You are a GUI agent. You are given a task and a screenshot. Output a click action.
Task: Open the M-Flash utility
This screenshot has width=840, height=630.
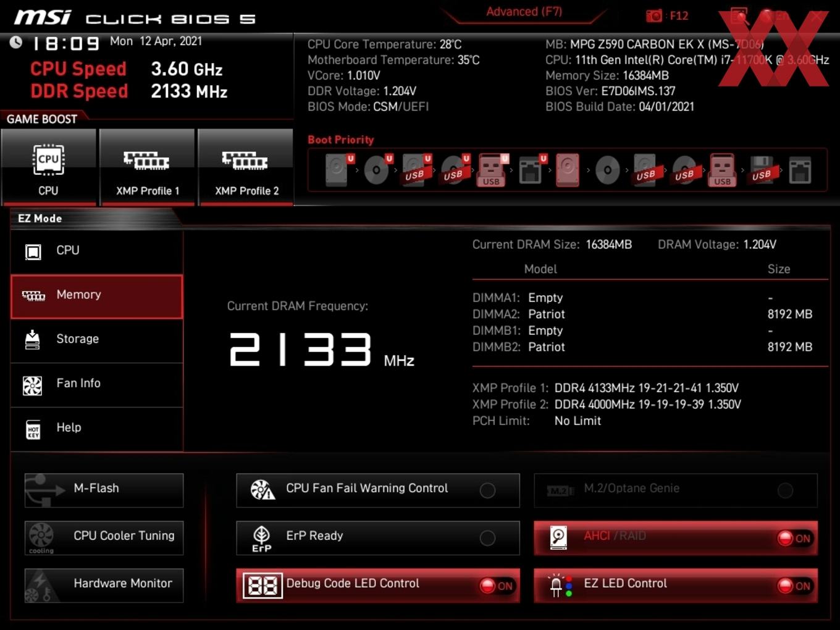coord(104,490)
